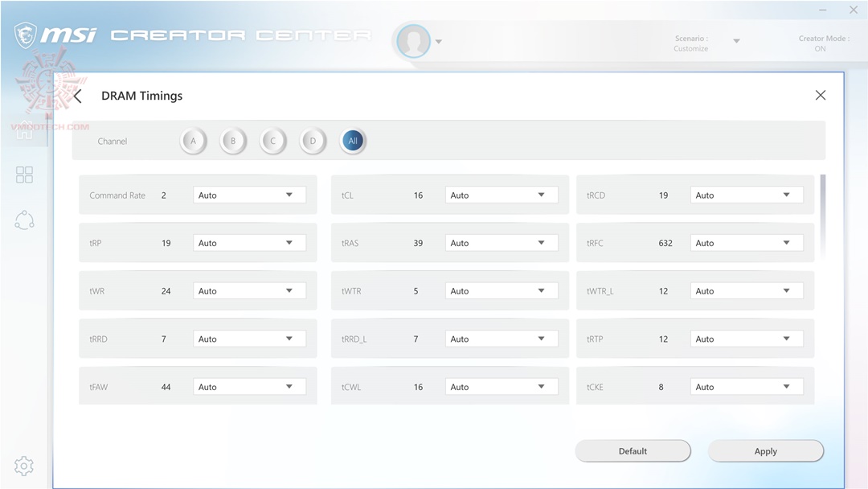The height and width of the screenshot is (489, 868).
Task: Select the All channels option
Action: point(353,141)
